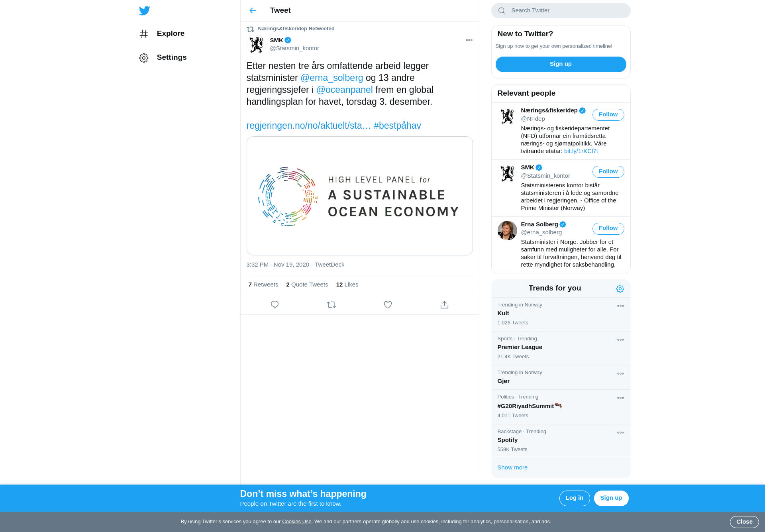This screenshot has height=532, width=765.
Task: Close the cookies notice banner
Action: (744, 522)
